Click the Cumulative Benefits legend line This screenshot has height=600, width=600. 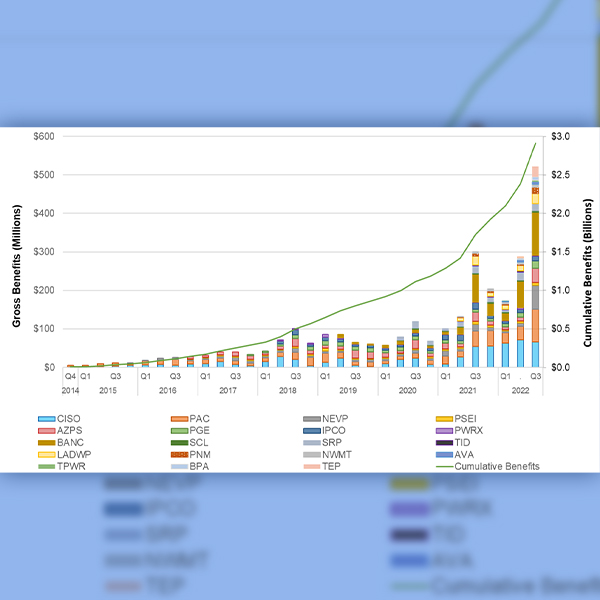[x=441, y=466]
